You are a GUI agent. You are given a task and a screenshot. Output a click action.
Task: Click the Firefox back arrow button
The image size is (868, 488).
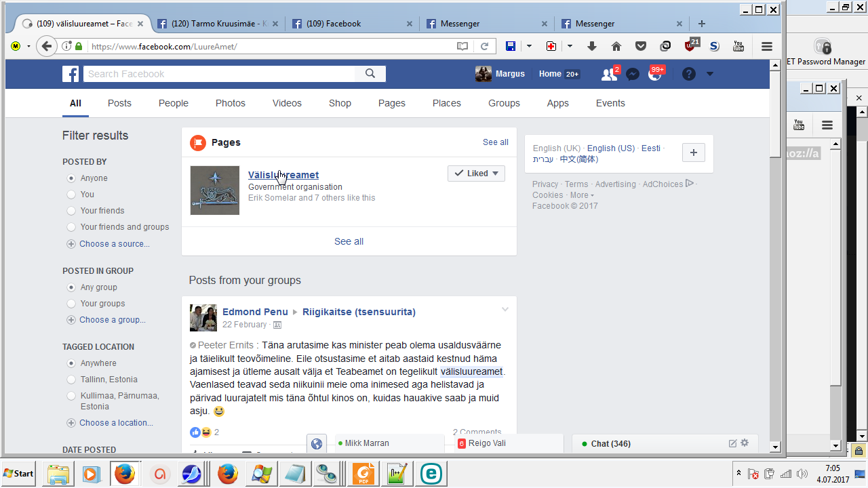(46, 47)
